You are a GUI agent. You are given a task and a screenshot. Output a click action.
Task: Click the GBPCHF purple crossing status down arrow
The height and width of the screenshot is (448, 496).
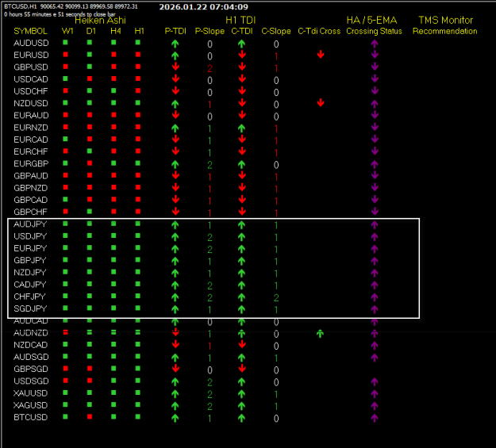pyautogui.click(x=375, y=211)
